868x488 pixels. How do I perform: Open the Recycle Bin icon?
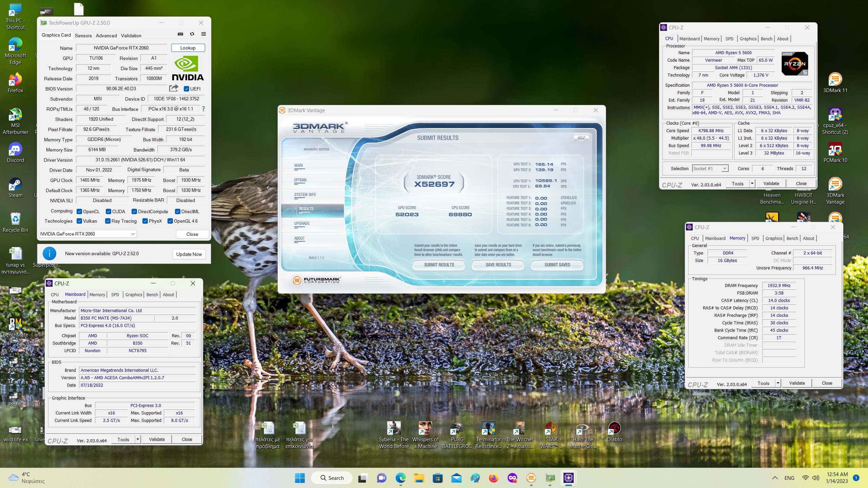(15, 223)
